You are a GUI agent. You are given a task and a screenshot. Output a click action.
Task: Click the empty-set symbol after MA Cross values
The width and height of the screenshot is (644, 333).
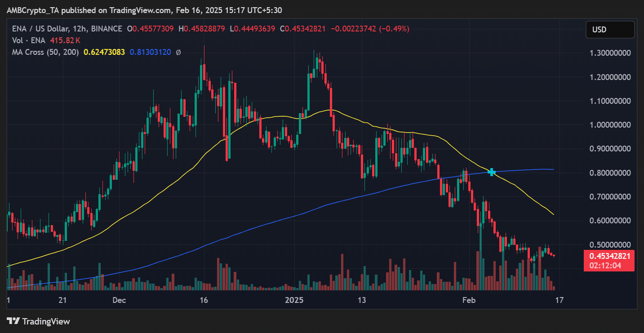(x=178, y=52)
